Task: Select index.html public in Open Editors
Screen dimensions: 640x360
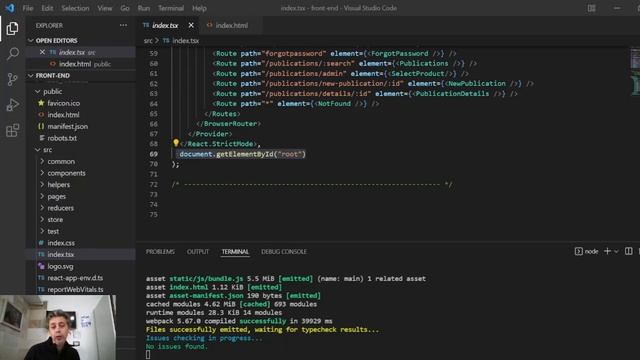Action: click(x=80, y=64)
